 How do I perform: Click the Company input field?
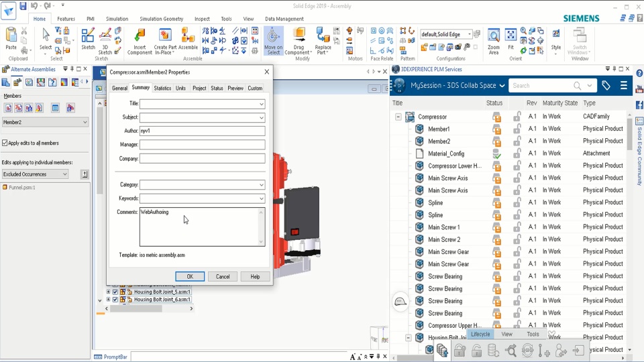click(202, 158)
